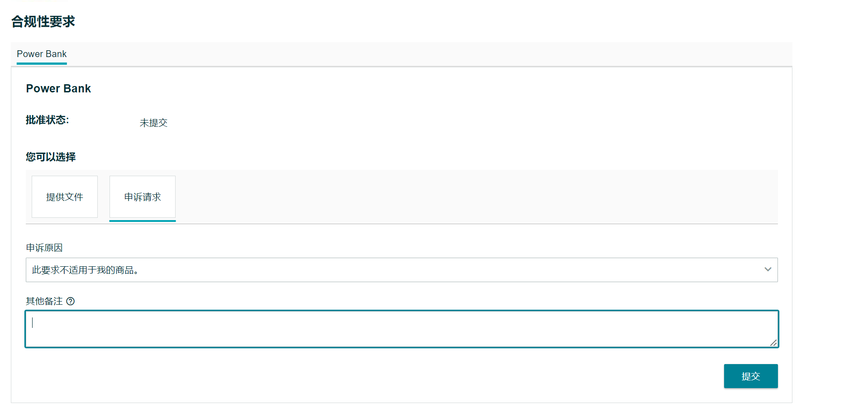The image size is (868, 413).
Task: Focus the 其他备注 remarks text area
Action: point(402,329)
